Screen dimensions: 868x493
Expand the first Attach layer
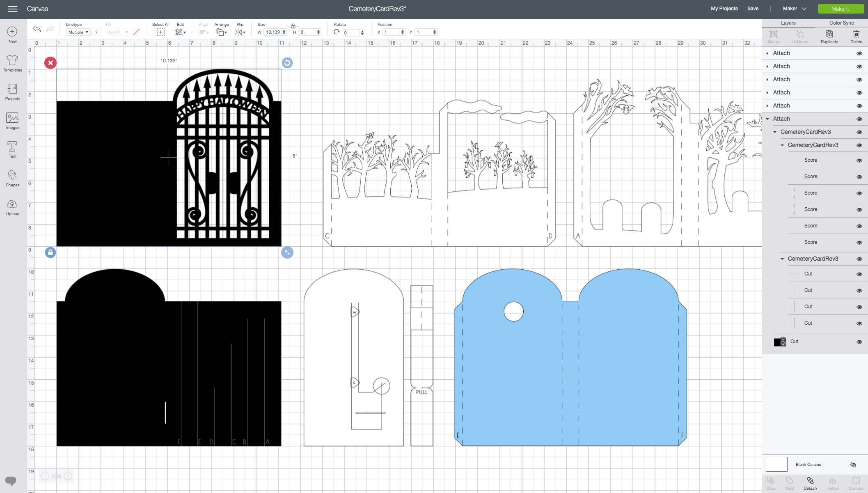767,53
